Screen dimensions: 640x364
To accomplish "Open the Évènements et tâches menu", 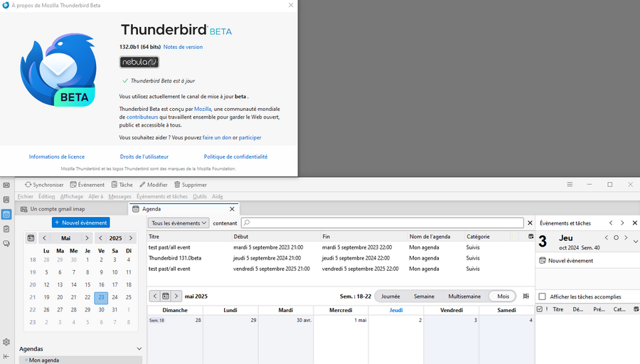I will [162, 196].
